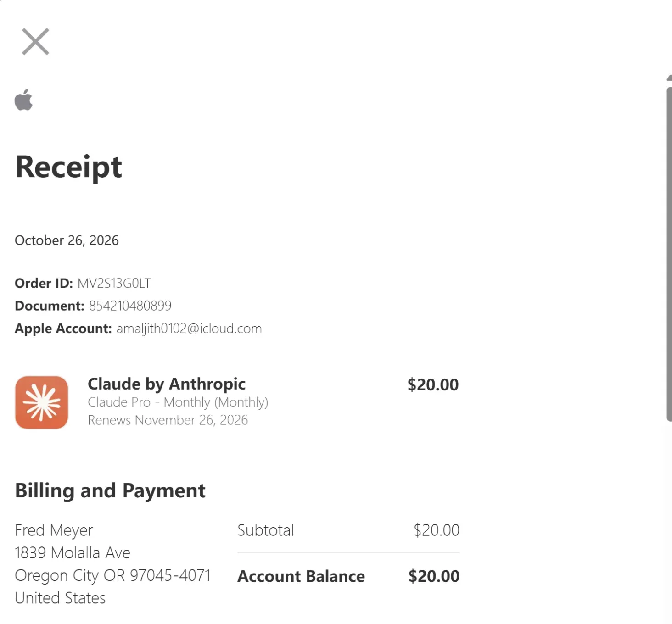The height and width of the screenshot is (624, 672).
Task: Close the receipt with the X icon
Action: click(x=35, y=42)
